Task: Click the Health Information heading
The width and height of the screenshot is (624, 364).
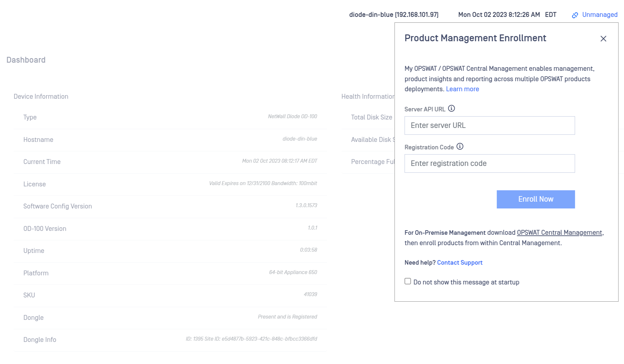Action: click(368, 96)
